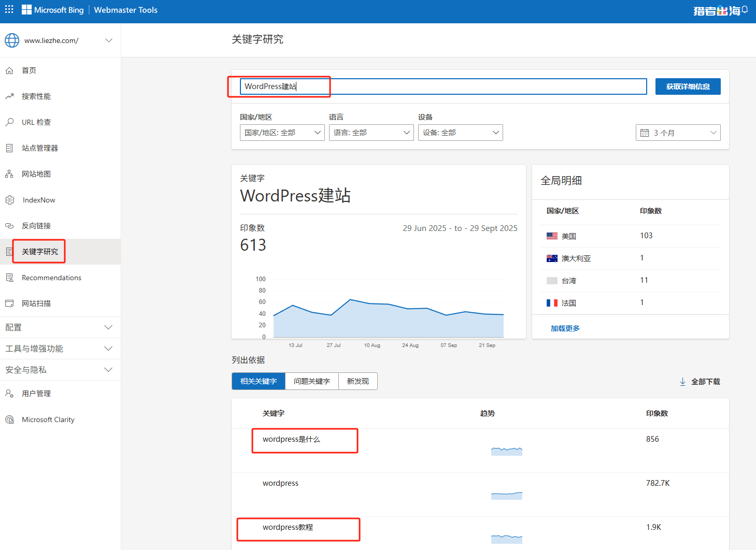The width and height of the screenshot is (756, 550).
Task: Switch to the 问题关键字 tab
Action: [x=311, y=381]
